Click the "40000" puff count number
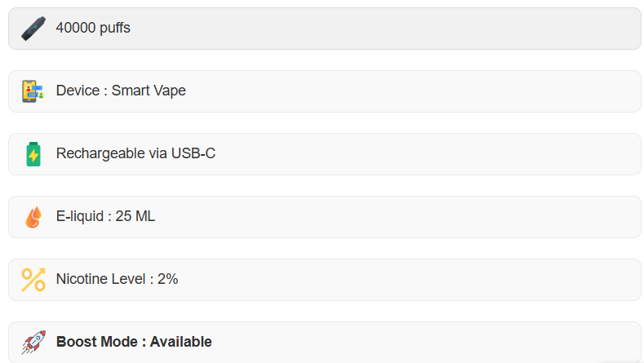The width and height of the screenshot is (644, 363). [75, 29]
